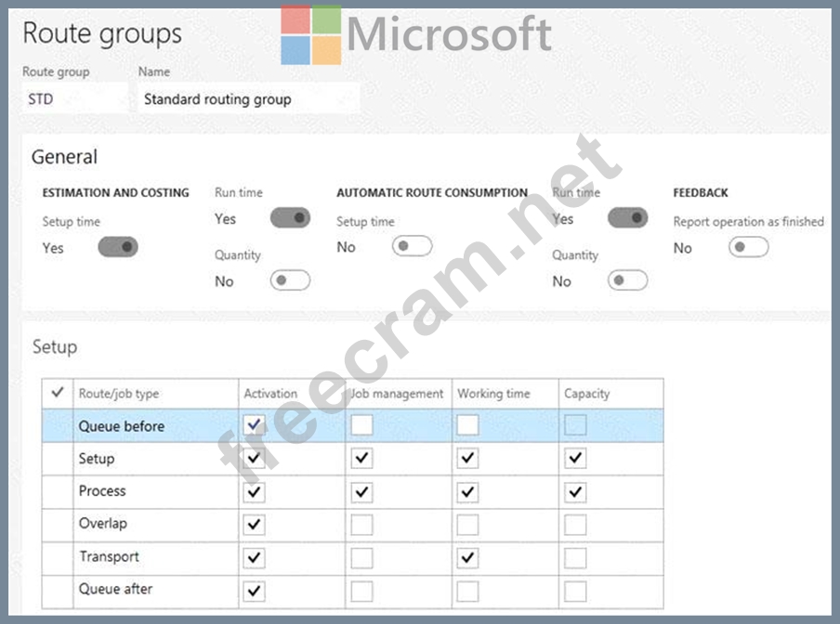Uncheck Working time in the Process row
The height and width of the screenshot is (624, 840).
point(467,492)
